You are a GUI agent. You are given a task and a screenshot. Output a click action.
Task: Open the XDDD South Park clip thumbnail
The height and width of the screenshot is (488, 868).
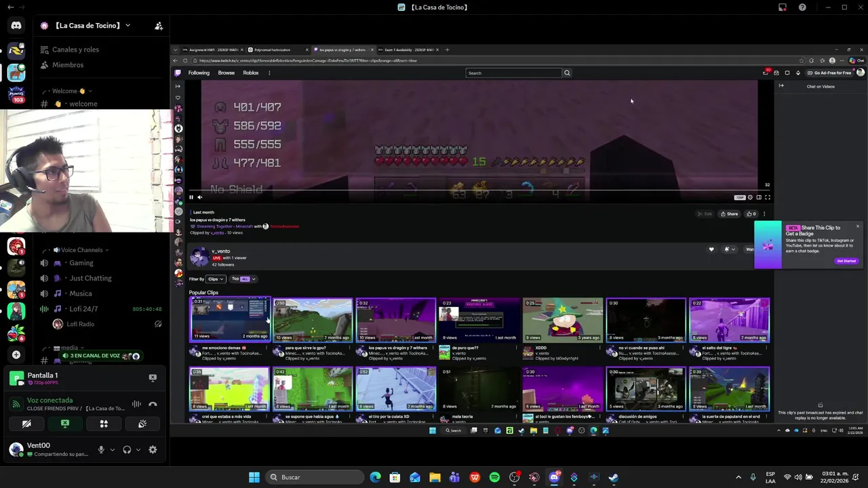(x=562, y=320)
